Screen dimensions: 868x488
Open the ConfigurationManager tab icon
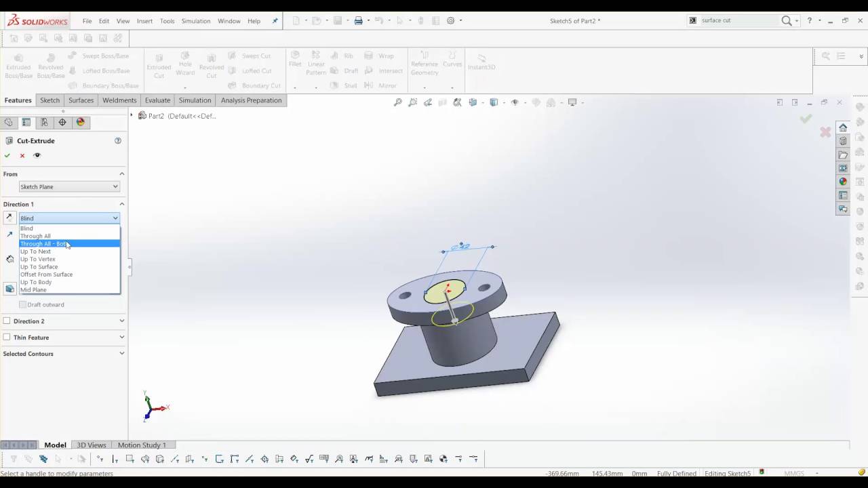[x=44, y=123]
